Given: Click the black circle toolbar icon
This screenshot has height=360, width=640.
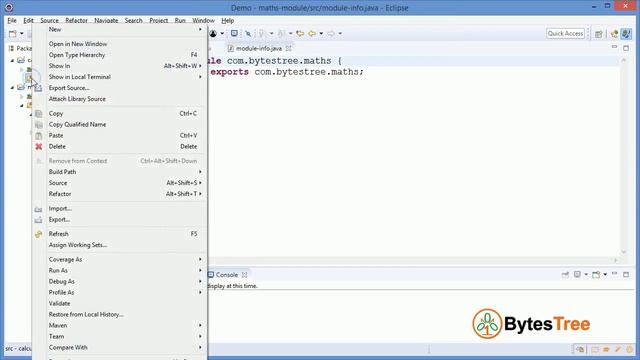Looking at the screenshot, I should pyautogui.click(x=213, y=33).
